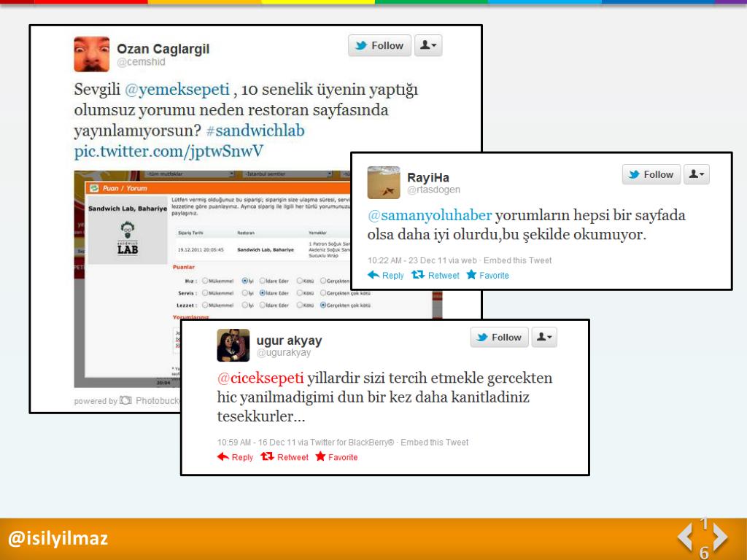The image size is (747, 560).
Task: Open RayiHa's profile avatar
Action: [384, 182]
